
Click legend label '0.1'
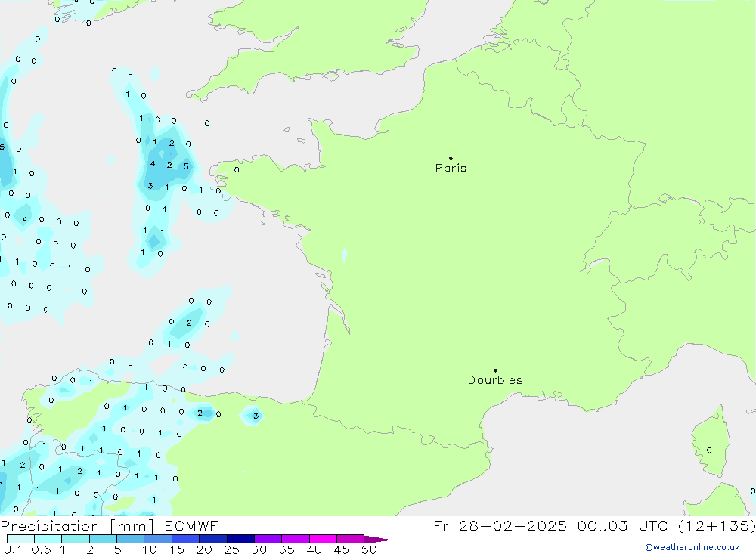pyautogui.click(x=13, y=549)
